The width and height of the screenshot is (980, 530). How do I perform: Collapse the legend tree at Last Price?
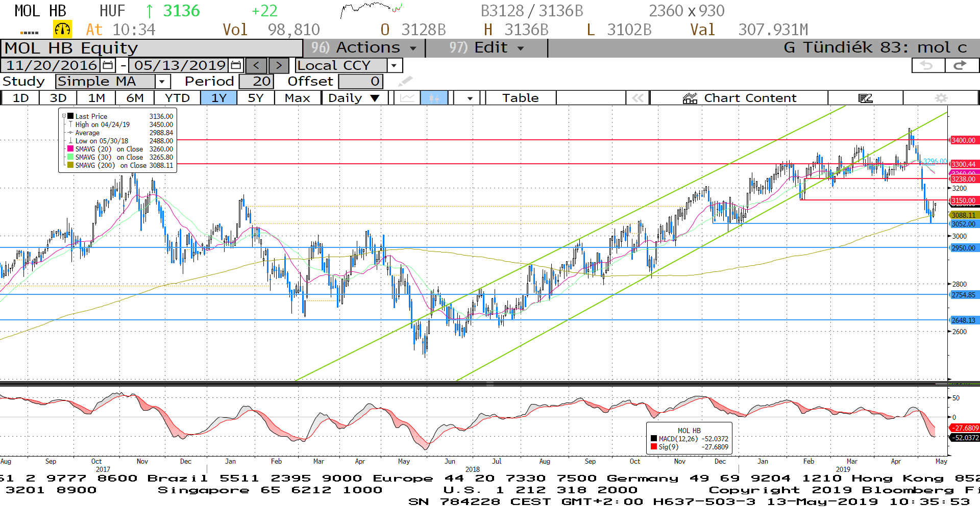[x=64, y=116]
